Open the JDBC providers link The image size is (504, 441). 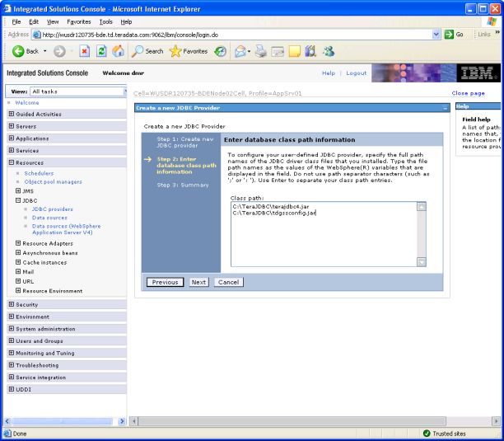(x=53, y=209)
